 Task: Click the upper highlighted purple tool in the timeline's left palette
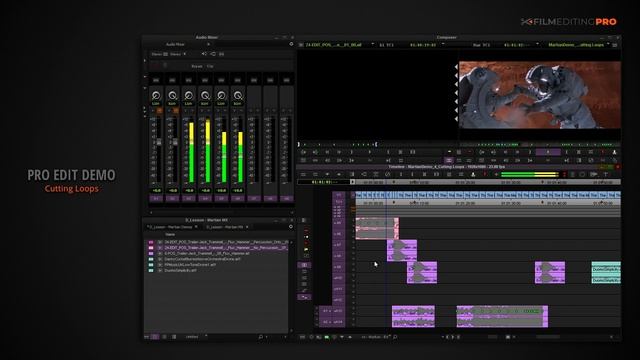[304, 265]
